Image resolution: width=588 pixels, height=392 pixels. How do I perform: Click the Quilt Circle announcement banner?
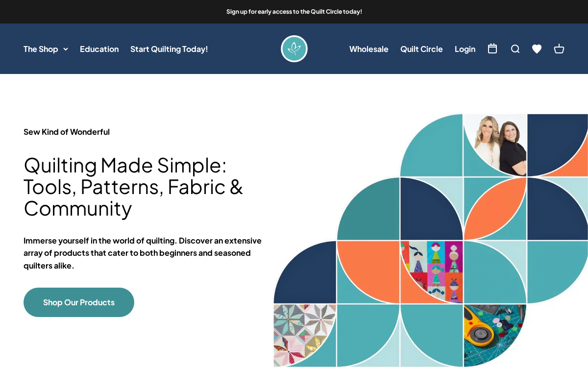click(x=294, y=12)
